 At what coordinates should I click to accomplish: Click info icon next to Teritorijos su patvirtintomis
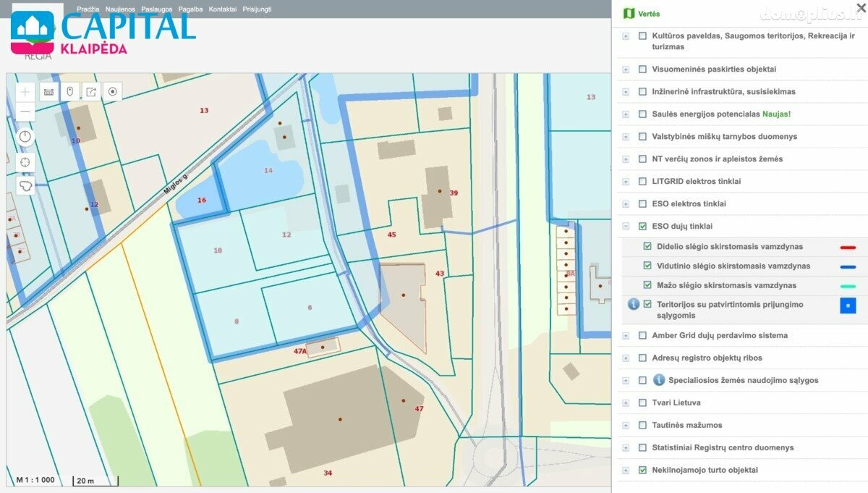634,304
